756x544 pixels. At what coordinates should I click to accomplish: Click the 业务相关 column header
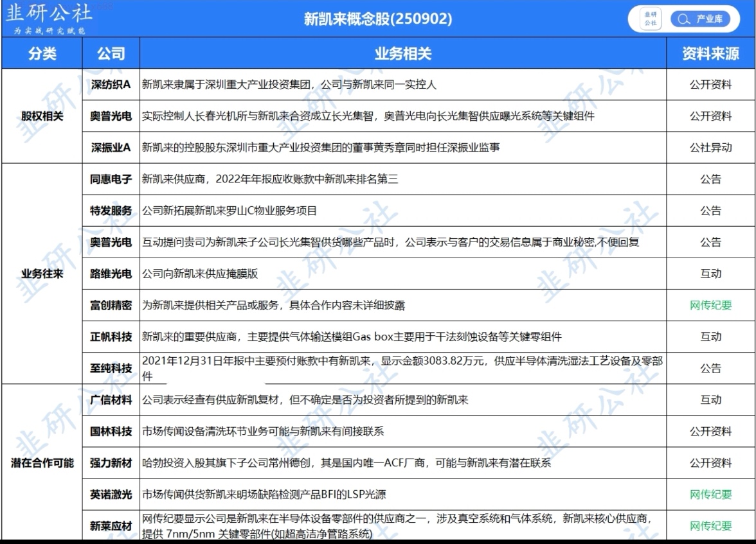coord(402,54)
